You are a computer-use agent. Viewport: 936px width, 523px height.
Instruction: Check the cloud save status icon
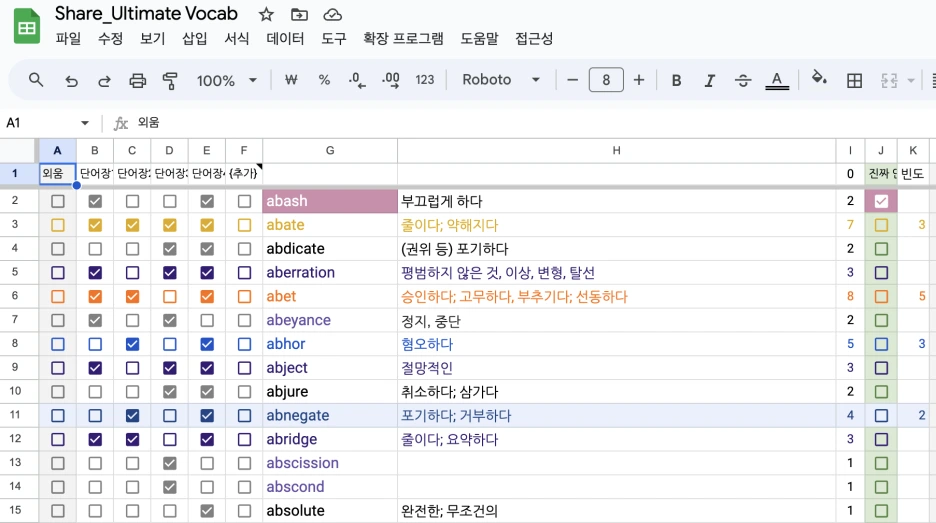332,14
